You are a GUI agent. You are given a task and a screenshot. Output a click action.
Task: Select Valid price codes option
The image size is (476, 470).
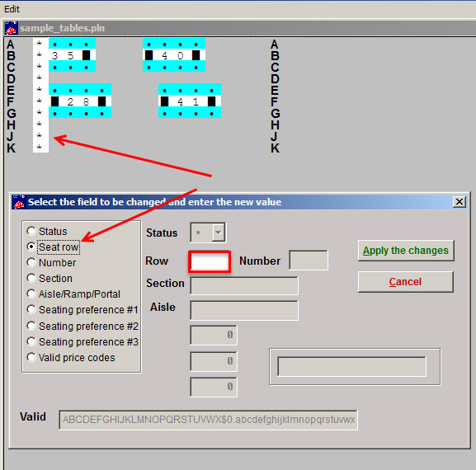(x=71, y=357)
